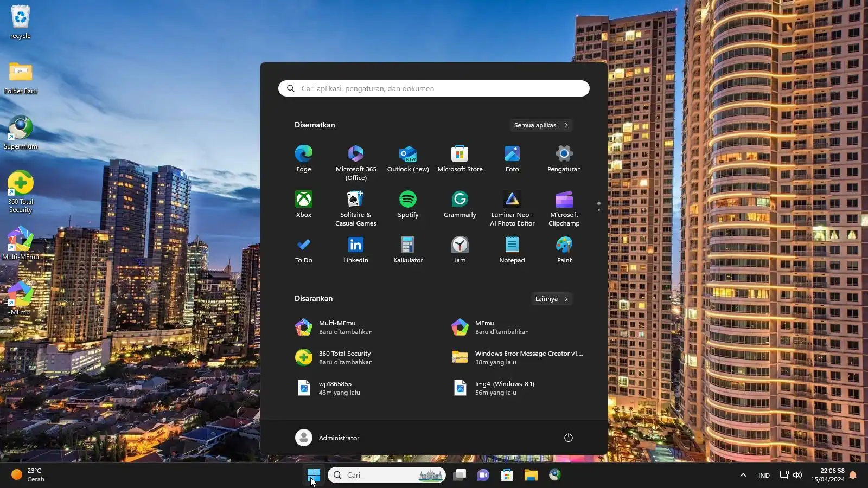Launch Spotify from Start menu

[x=408, y=204]
